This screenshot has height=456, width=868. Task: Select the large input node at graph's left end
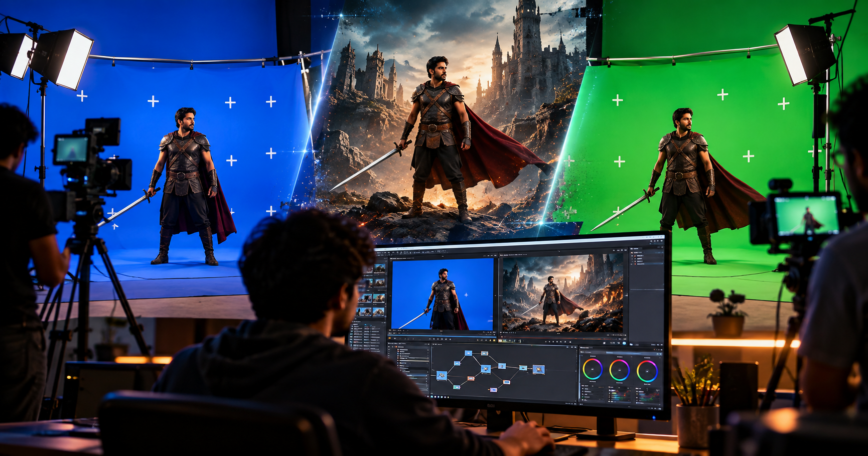click(x=442, y=376)
